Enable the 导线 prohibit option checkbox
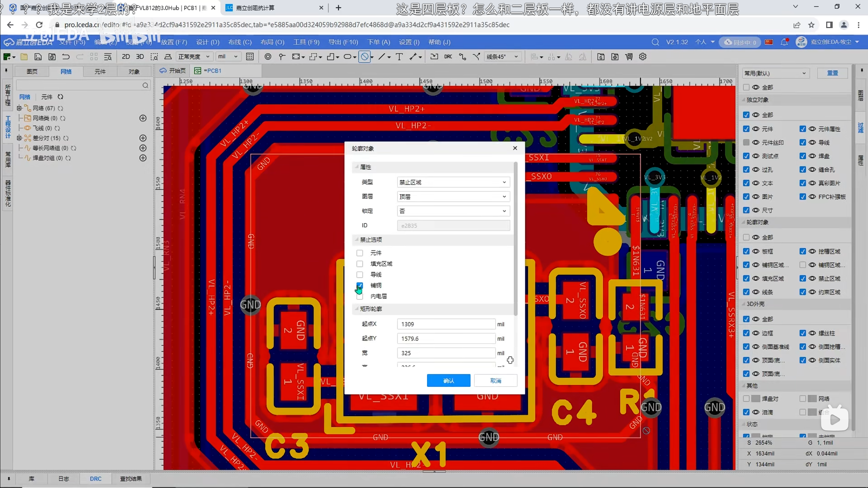The width and height of the screenshot is (868, 488). point(359,274)
